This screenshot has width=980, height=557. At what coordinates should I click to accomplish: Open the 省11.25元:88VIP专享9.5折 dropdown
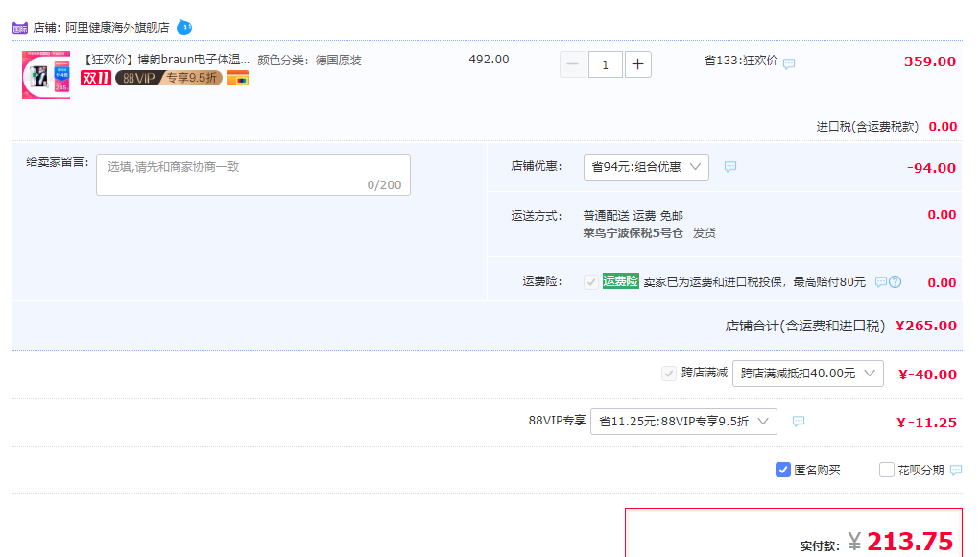683,422
